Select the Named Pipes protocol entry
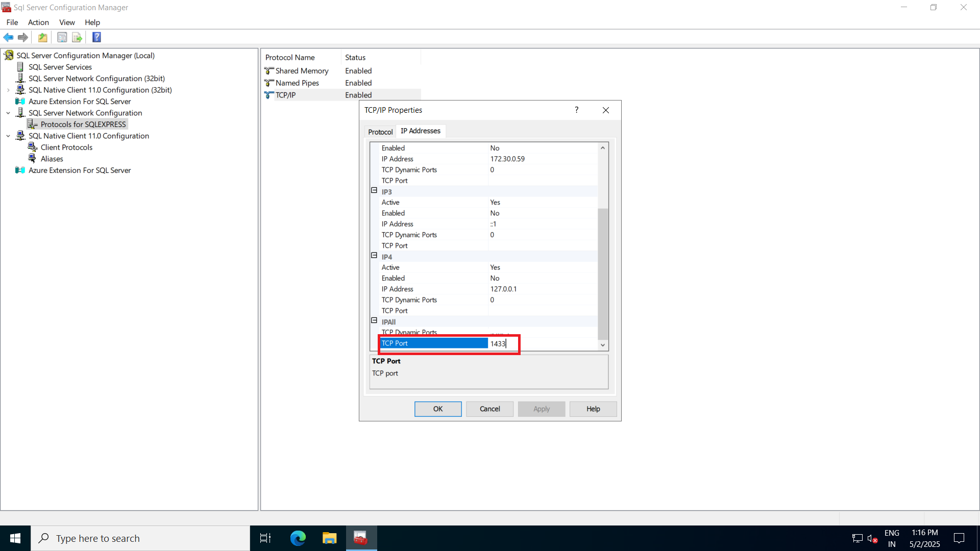This screenshot has width=980, height=551. 297,83
